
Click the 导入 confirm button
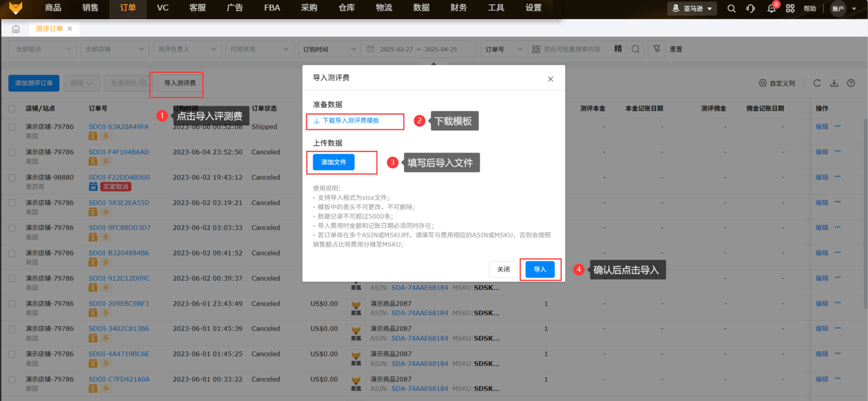(540, 269)
